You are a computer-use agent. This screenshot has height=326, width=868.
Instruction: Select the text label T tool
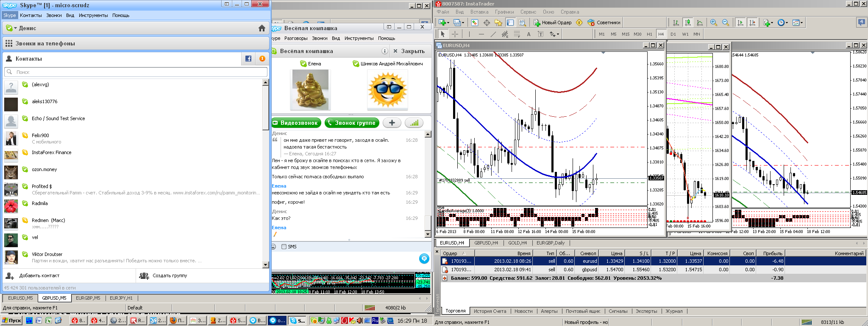pos(540,34)
